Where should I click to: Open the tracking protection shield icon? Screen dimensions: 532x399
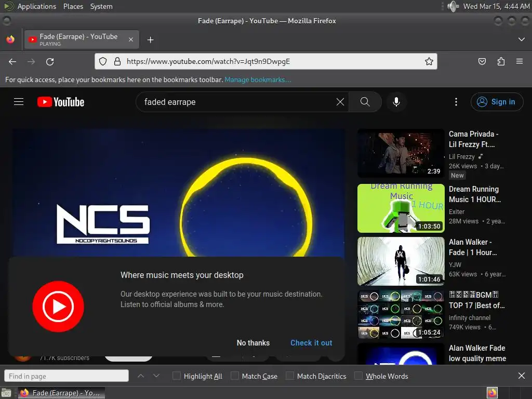coord(103,61)
